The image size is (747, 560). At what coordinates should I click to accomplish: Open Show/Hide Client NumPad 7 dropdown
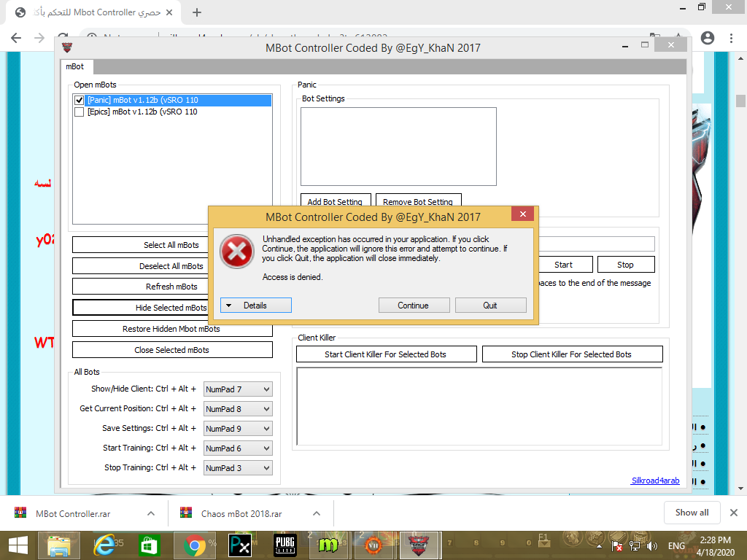(238, 389)
